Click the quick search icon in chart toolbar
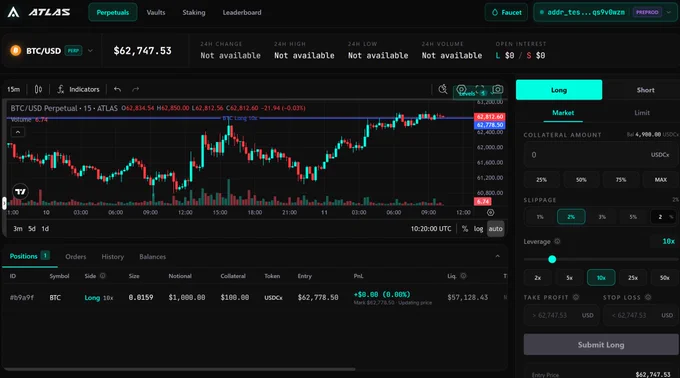Image resolution: width=680 pixels, height=378 pixels. [442, 89]
